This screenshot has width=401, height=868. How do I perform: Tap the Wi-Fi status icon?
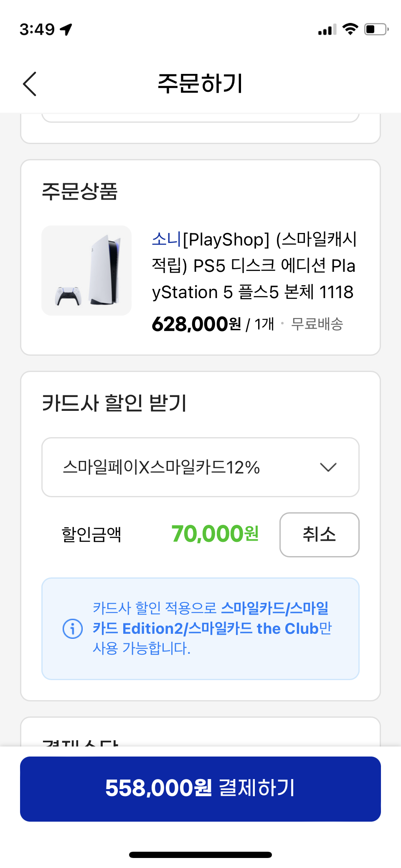pyautogui.click(x=350, y=29)
